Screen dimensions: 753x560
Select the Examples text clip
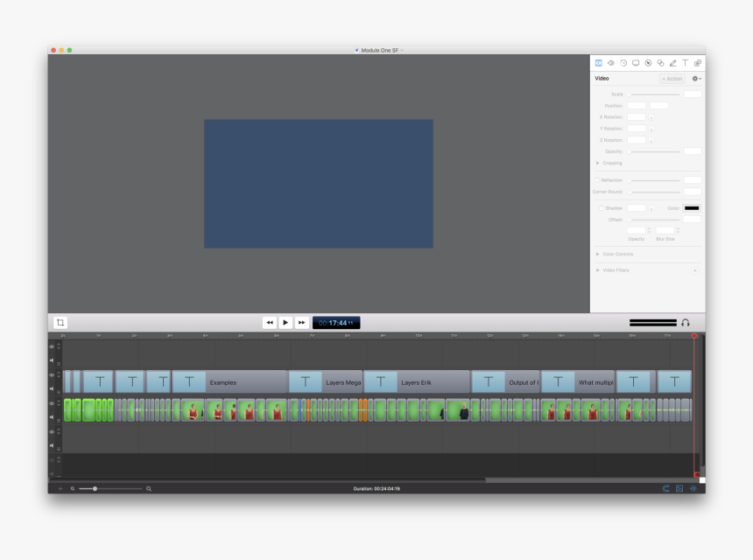coord(229,382)
